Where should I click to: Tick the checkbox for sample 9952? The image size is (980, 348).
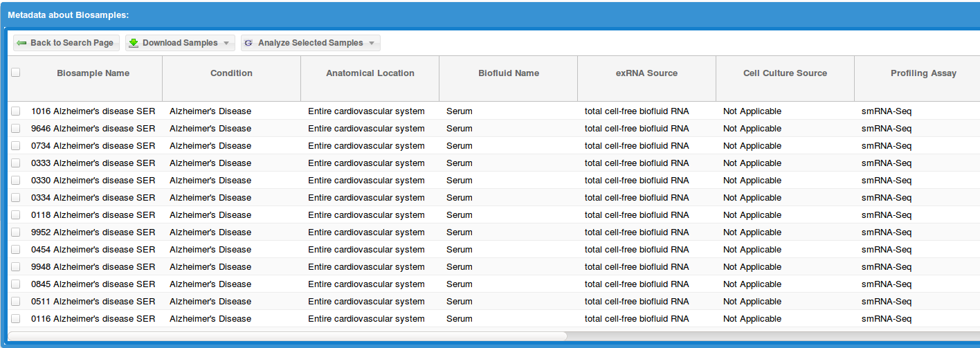coord(16,232)
